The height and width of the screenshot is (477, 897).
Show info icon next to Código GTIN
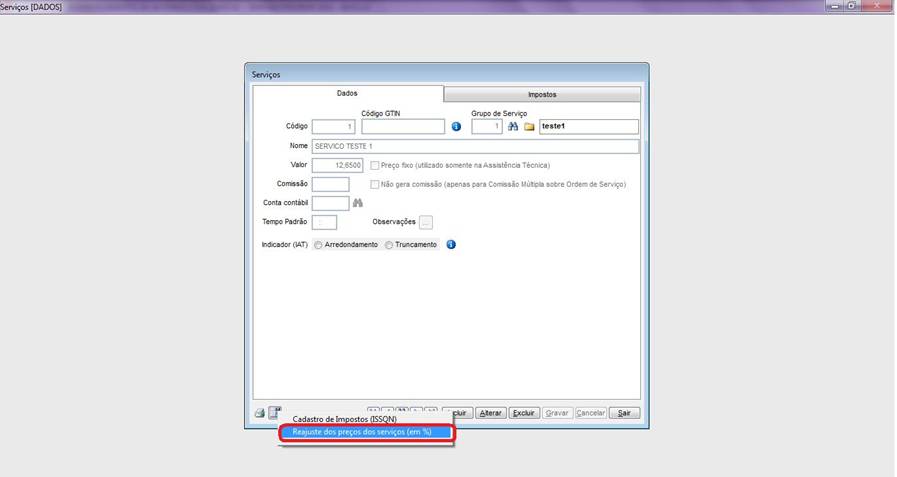click(456, 126)
